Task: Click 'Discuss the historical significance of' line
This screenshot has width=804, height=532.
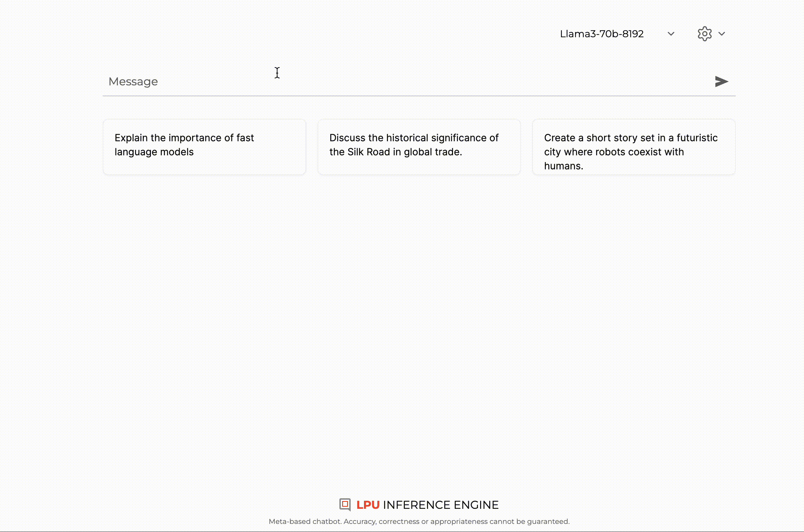Action: (x=414, y=138)
